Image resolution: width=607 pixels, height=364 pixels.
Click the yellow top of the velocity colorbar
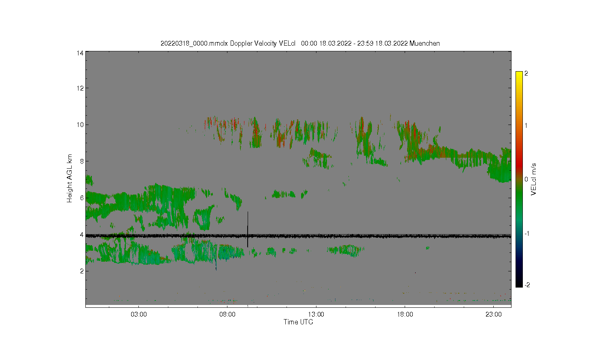tap(519, 75)
